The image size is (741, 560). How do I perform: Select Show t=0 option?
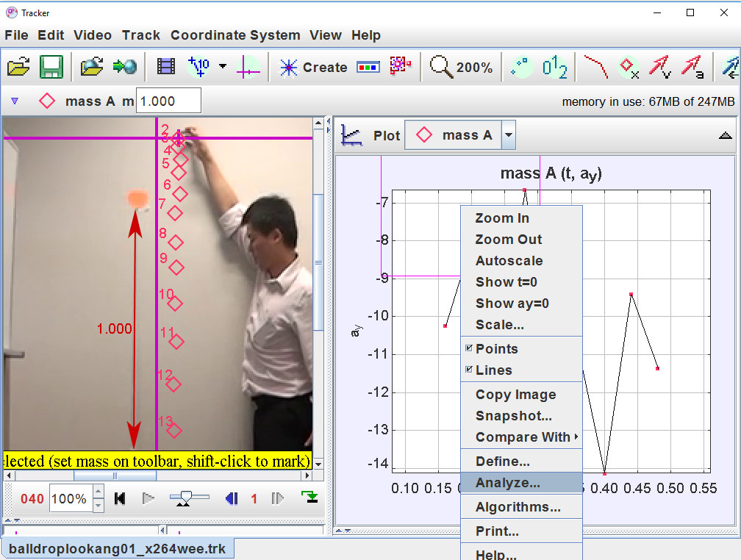(521, 281)
